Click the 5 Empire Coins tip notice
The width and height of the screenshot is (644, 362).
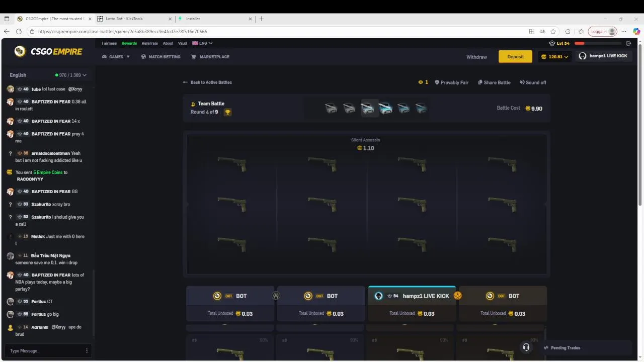(48, 172)
